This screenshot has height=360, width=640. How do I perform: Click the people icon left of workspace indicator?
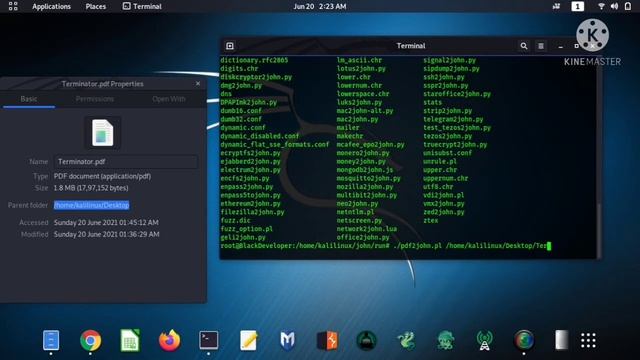[556, 6]
